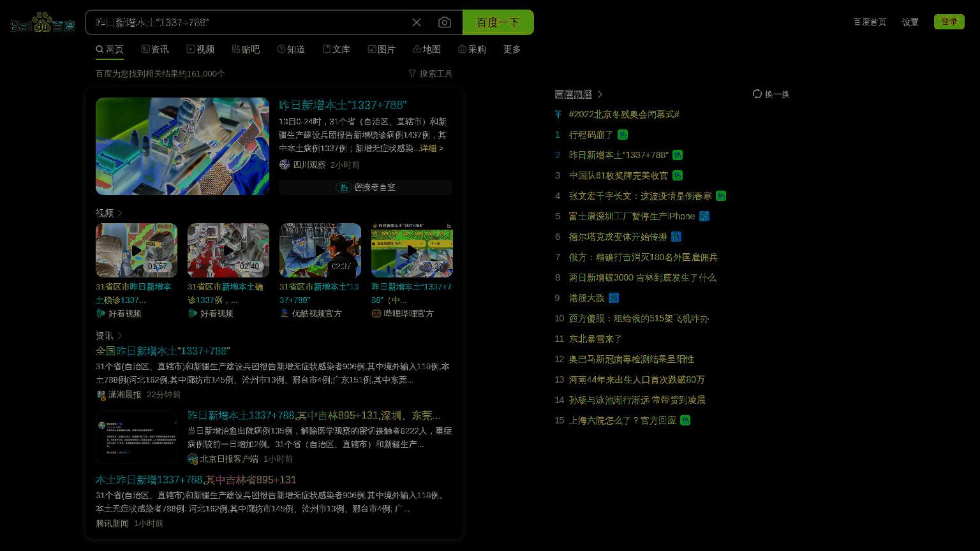Open hot search 张文宏千字长文
The width and height of the screenshot is (980, 551).
click(641, 196)
